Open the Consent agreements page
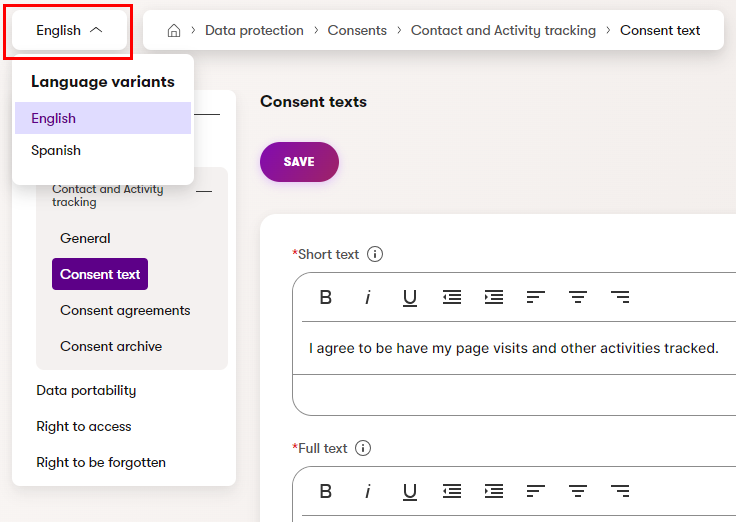The width and height of the screenshot is (736, 522). pyautogui.click(x=125, y=310)
